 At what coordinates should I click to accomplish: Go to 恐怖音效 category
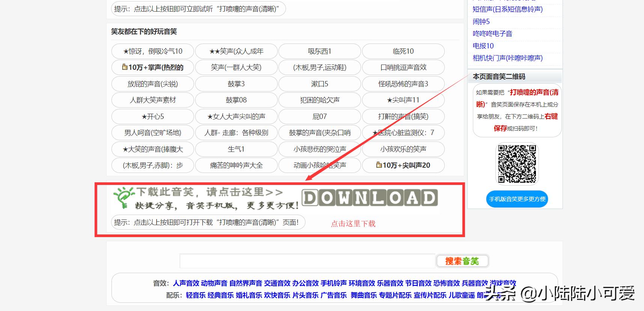click(x=446, y=283)
